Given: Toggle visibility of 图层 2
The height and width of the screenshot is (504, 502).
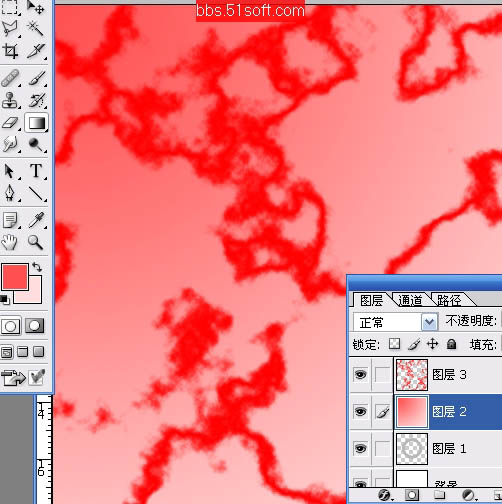Looking at the screenshot, I should click(x=360, y=412).
